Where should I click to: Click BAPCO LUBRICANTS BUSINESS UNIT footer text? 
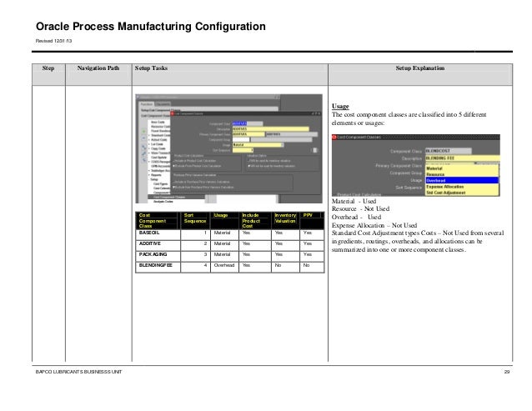click(78, 372)
